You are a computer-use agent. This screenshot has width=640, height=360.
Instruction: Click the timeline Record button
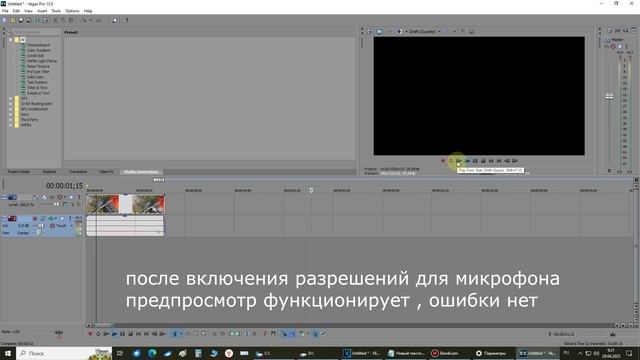tap(90, 334)
